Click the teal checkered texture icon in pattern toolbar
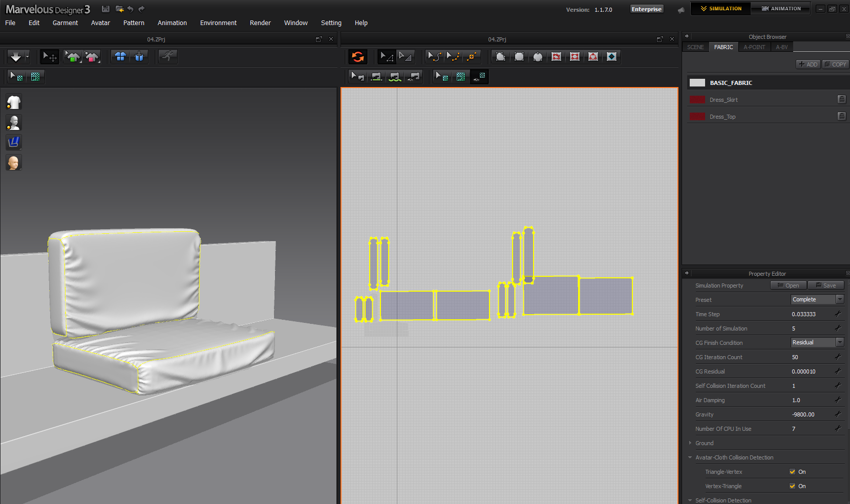This screenshot has width=850, height=504. pyautogui.click(x=461, y=77)
